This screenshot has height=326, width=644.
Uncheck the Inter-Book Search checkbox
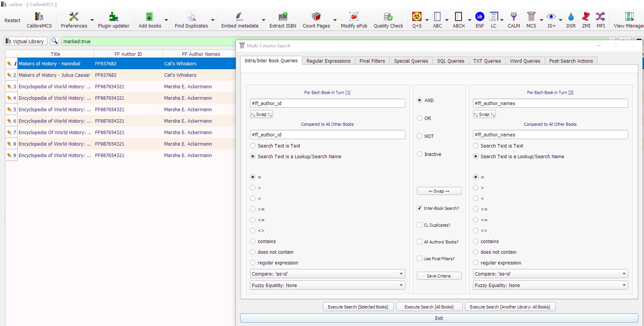pos(420,208)
